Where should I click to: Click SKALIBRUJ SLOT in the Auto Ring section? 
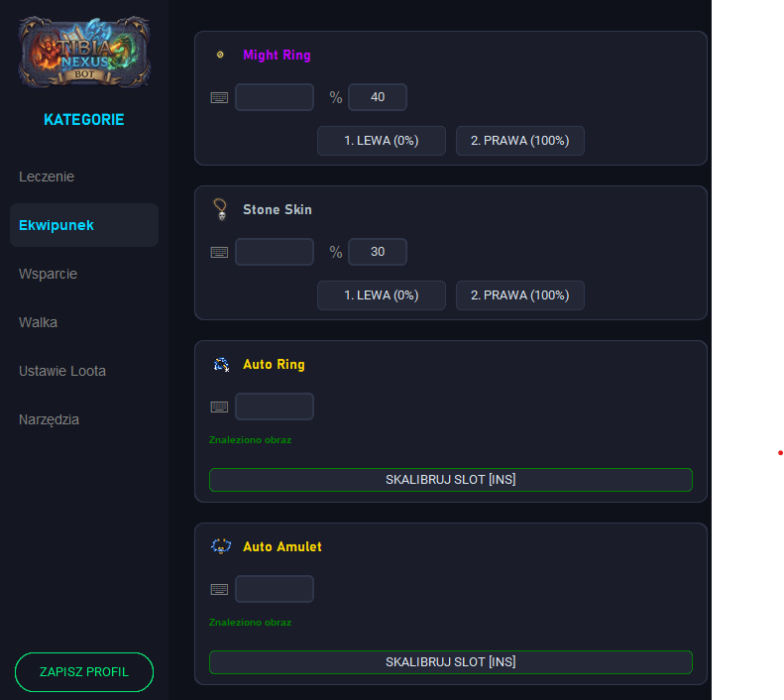(450, 480)
